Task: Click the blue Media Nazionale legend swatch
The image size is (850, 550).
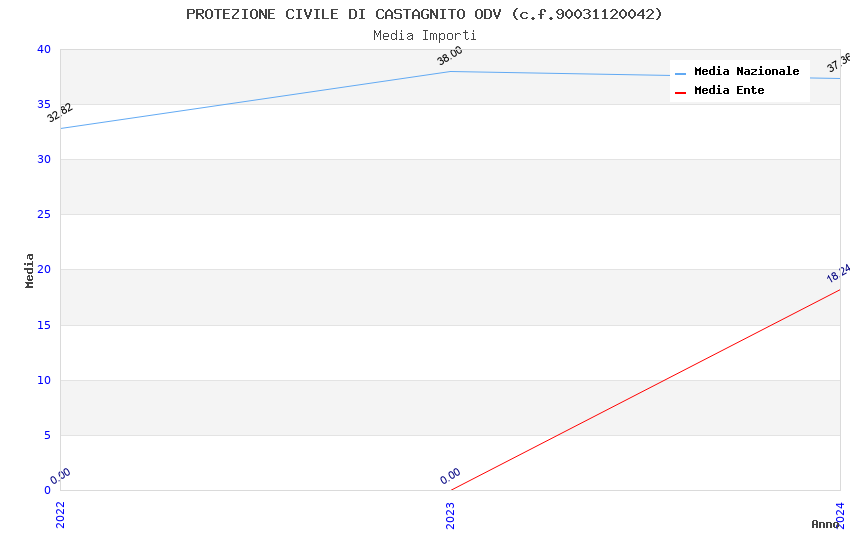Action: (681, 73)
